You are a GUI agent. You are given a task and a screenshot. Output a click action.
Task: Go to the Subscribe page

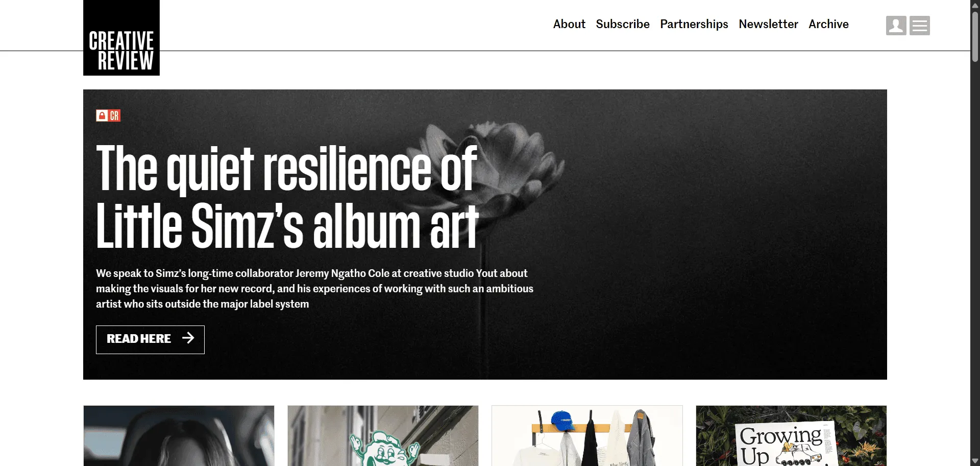[x=623, y=24]
